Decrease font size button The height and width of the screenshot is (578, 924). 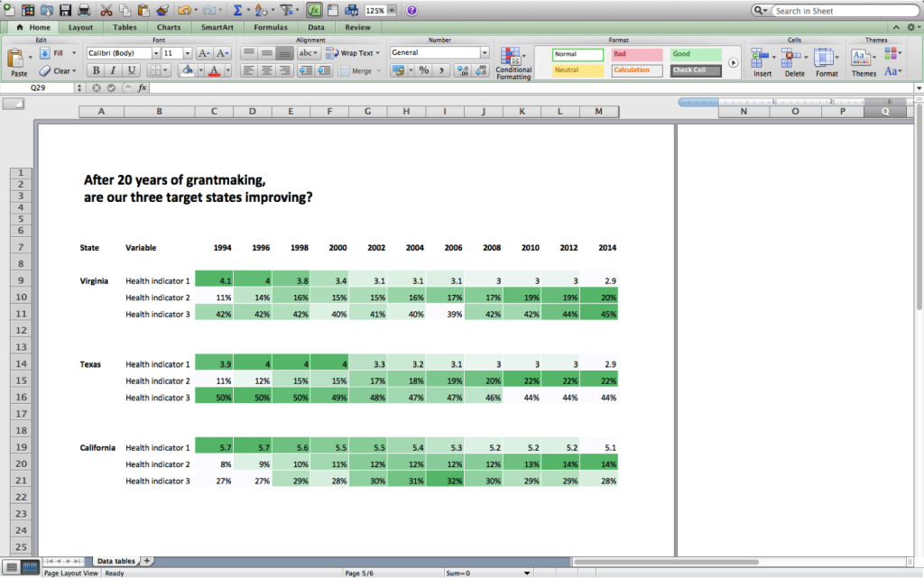(222, 53)
